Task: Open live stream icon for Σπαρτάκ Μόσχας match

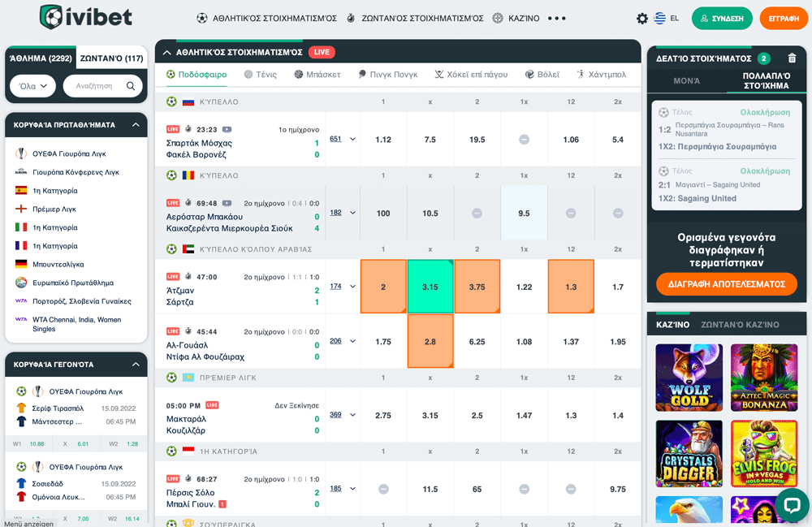Action: [227, 129]
